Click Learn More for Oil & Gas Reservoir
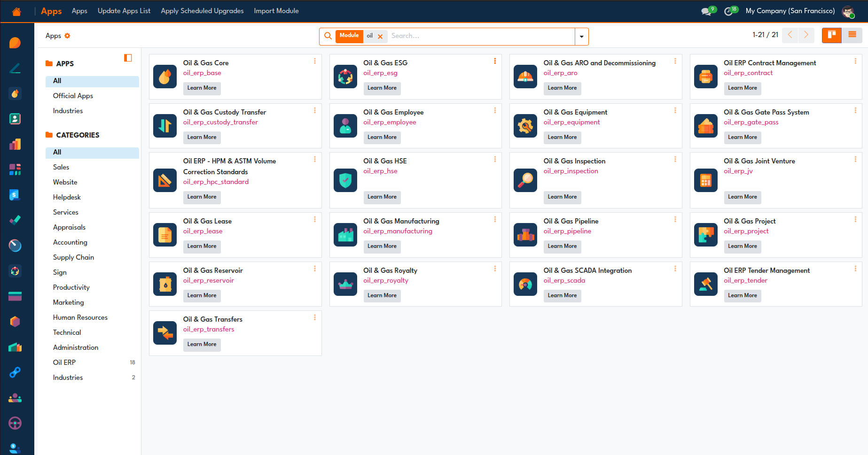This screenshot has width=868, height=455. tap(202, 295)
